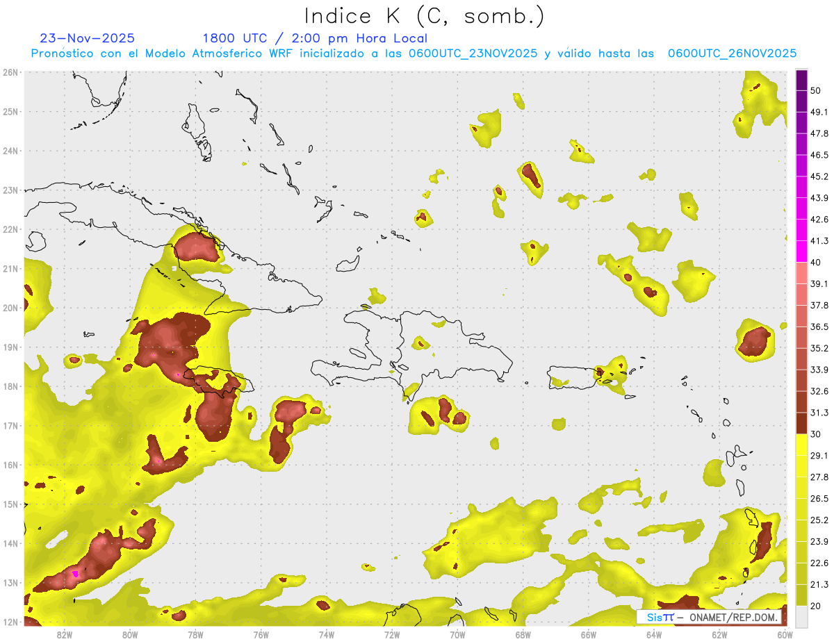Click the "31.3" color scale value
Screen dimensions: 834x644
[x=819, y=413]
